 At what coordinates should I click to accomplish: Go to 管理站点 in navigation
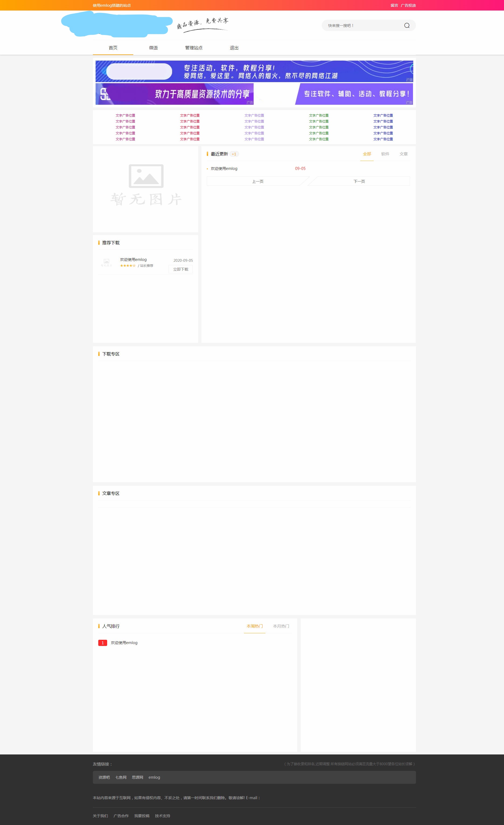[194, 48]
